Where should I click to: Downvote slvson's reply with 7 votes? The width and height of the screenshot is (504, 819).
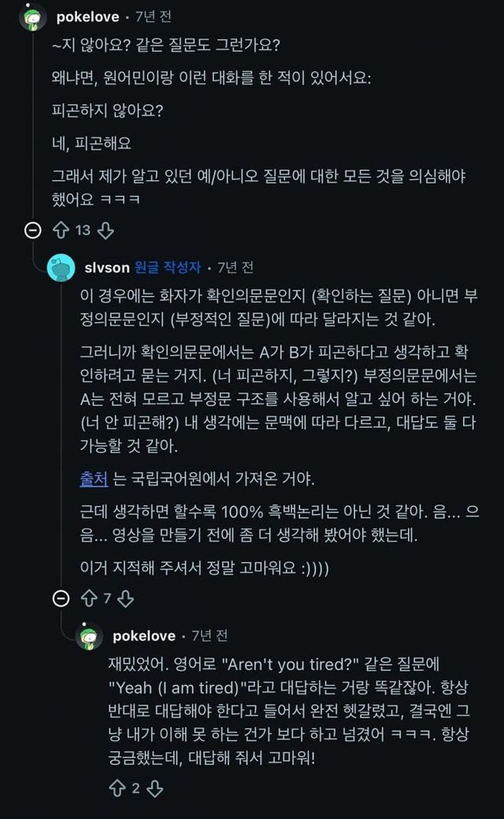125,598
